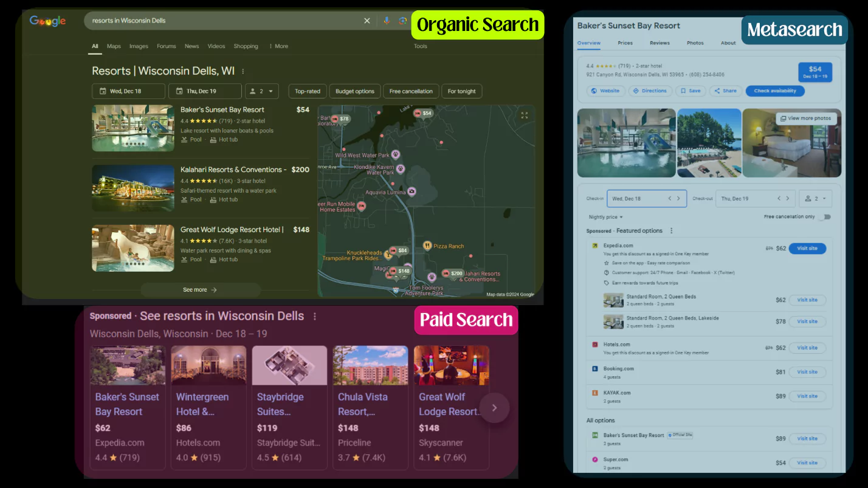The height and width of the screenshot is (488, 868).
Task: Click the Directions button
Action: tap(650, 91)
